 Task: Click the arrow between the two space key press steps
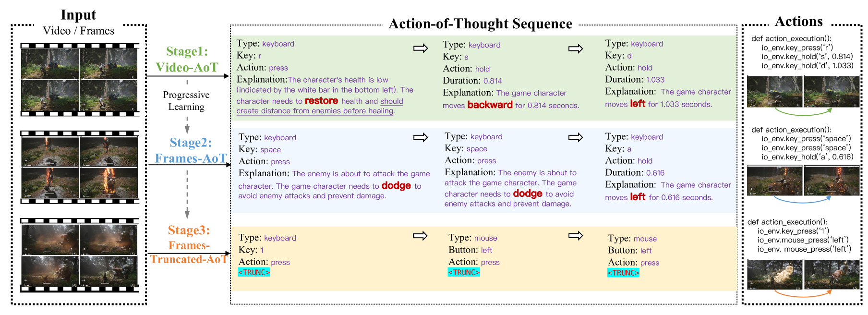[421, 138]
